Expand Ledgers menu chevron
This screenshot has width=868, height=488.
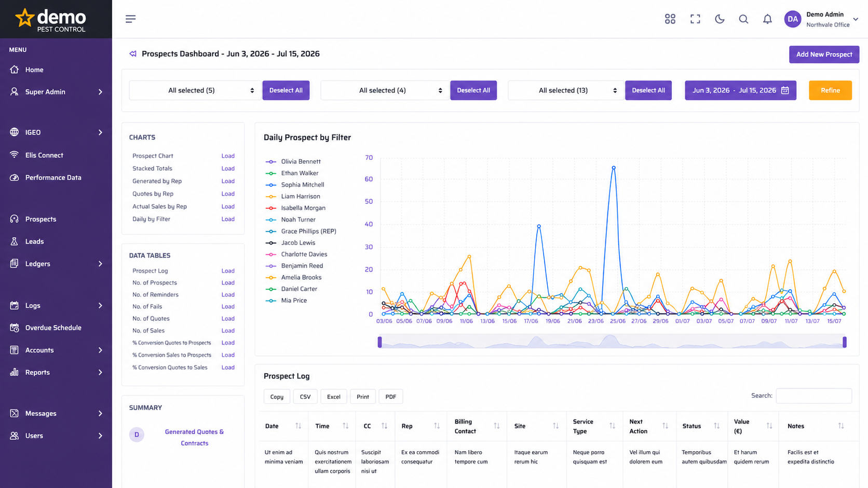(x=100, y=264)
